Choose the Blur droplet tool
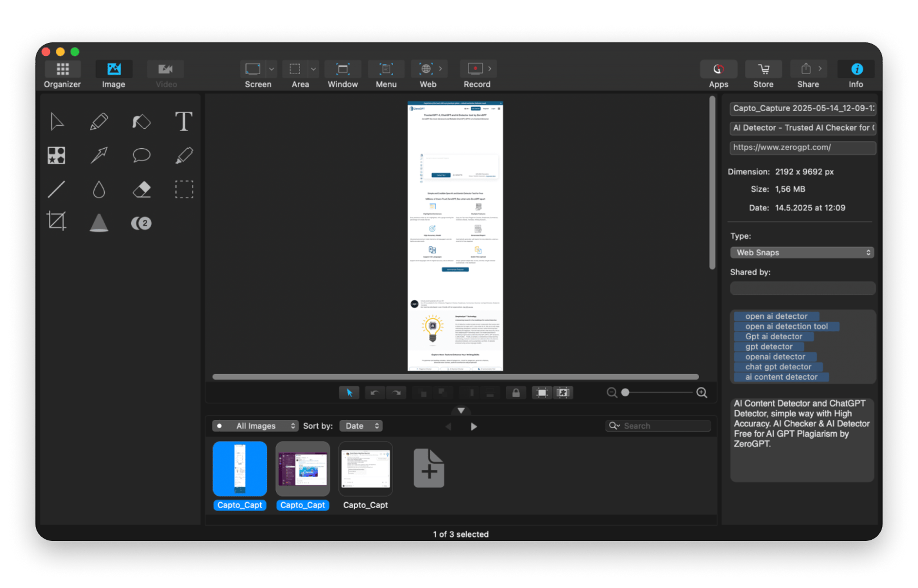Screen dimensions: 918x588 (x=99, y=189)
